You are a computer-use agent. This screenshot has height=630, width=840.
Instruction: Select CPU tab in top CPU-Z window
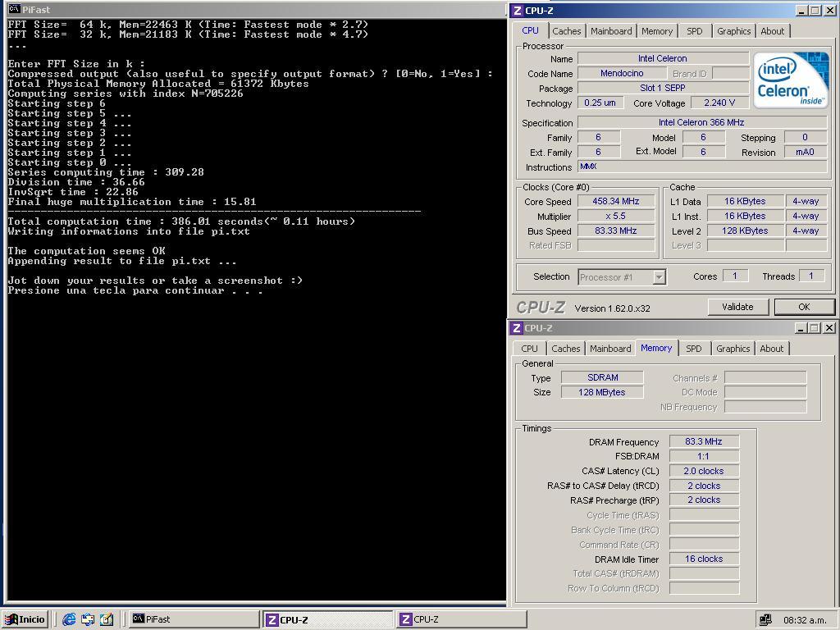[531, 30]
